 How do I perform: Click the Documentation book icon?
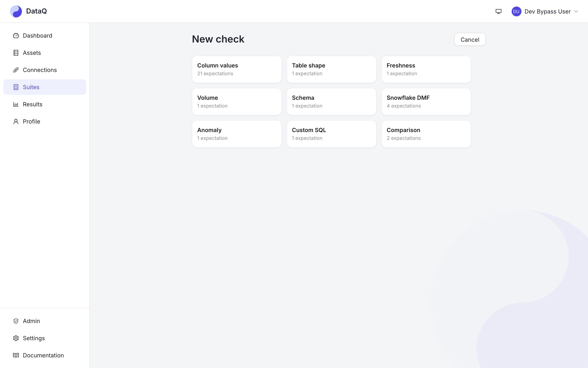[16, 355]
